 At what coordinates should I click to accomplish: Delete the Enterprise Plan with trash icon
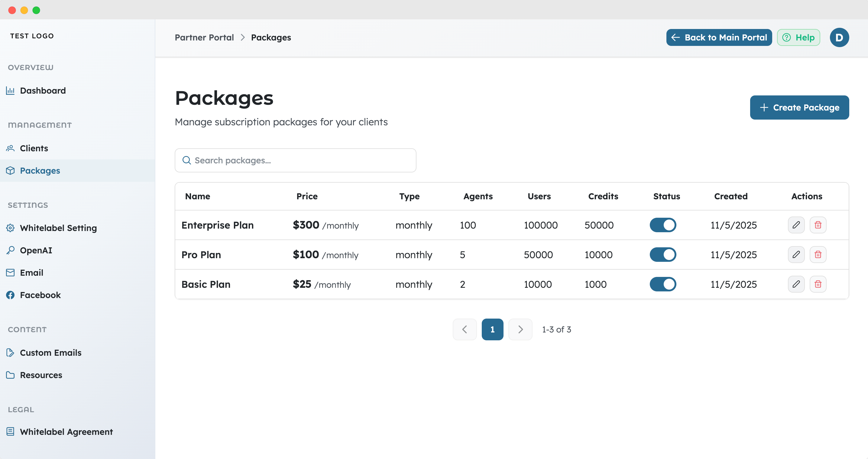tap(818, 225)
